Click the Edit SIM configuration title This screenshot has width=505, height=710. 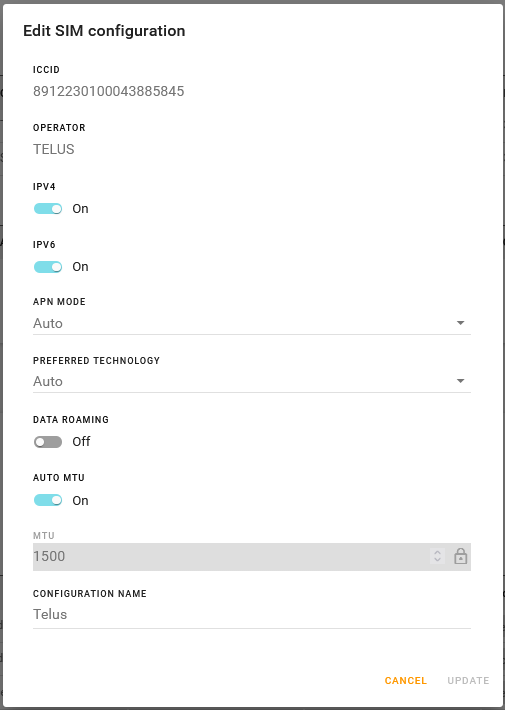click(104, 31)
